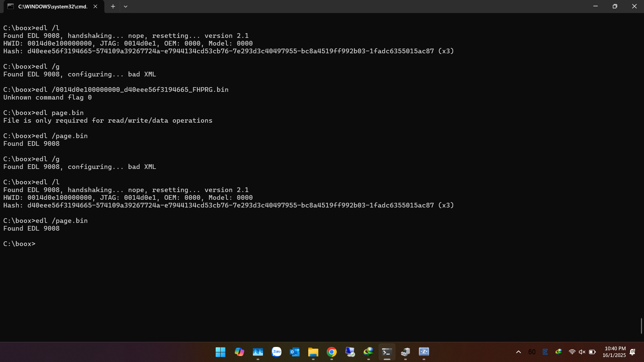Open Internet Download Manager taskbar icon
The height and width of the screenshot is (362, 644).
[x=368, y=352]
